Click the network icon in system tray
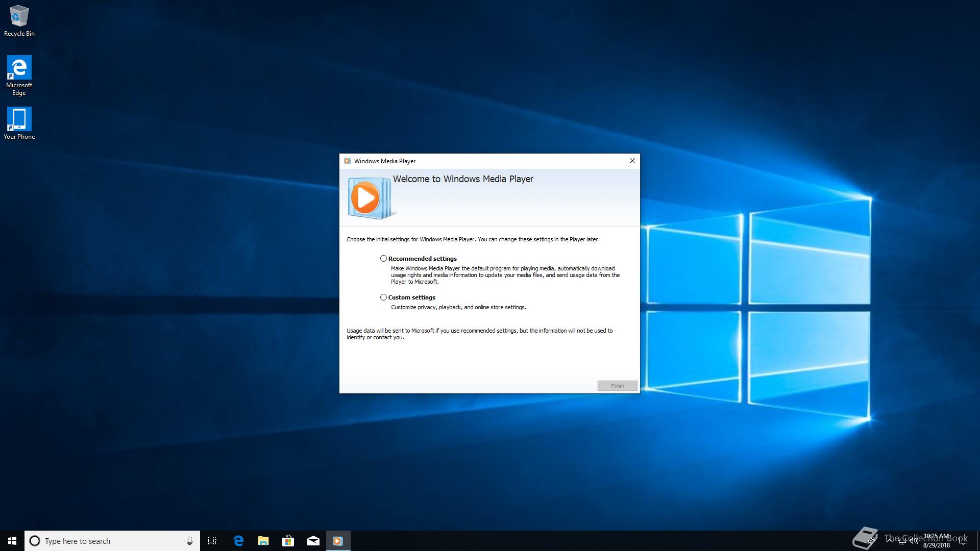 (901, 541)
